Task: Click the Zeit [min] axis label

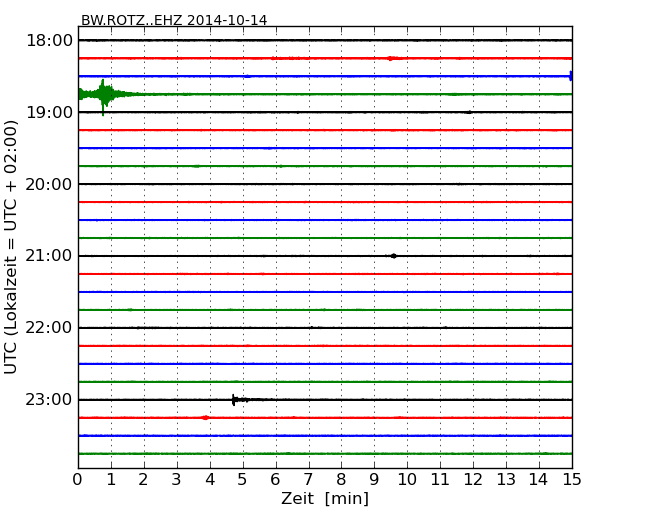Action: tap(325, 498)
